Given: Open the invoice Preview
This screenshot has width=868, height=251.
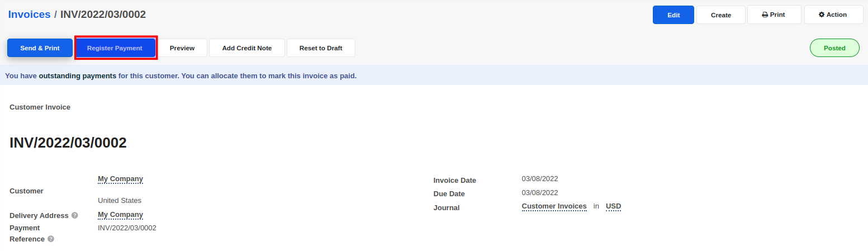Looking at the screenshot, I should point(182,48).
